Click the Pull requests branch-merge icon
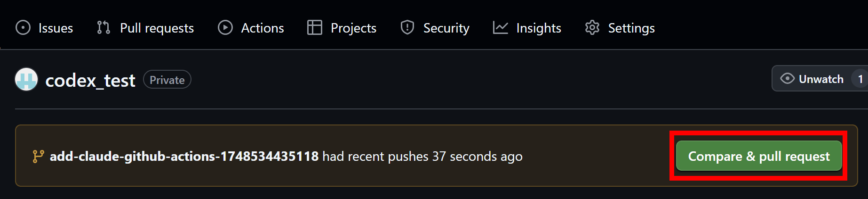This screenshot has height=199, width=868. 104,28
